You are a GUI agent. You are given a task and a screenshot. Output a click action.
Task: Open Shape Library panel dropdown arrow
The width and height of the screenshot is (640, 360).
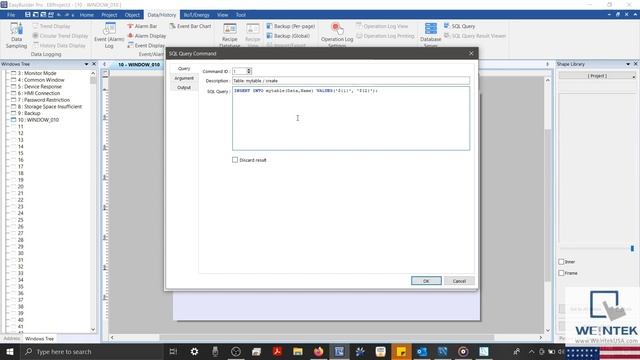tap(628, 64)
